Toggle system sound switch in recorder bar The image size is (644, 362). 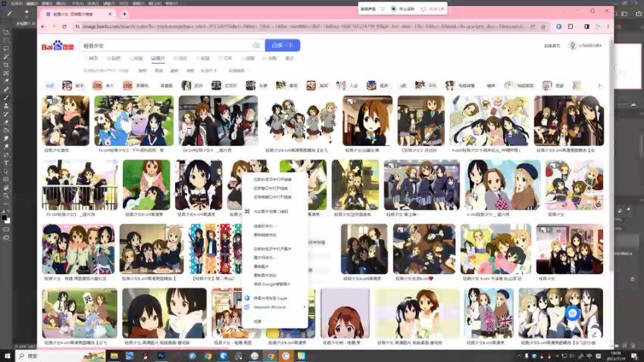(x=383, y=8)
